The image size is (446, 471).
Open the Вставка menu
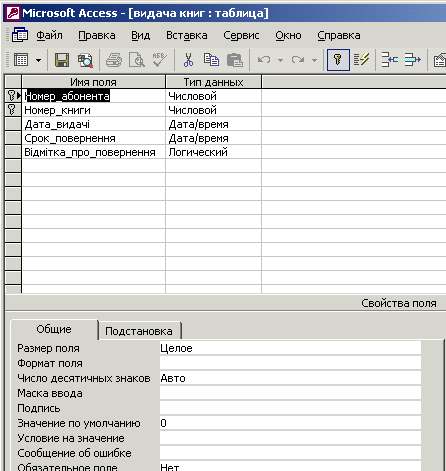[187, 35]
